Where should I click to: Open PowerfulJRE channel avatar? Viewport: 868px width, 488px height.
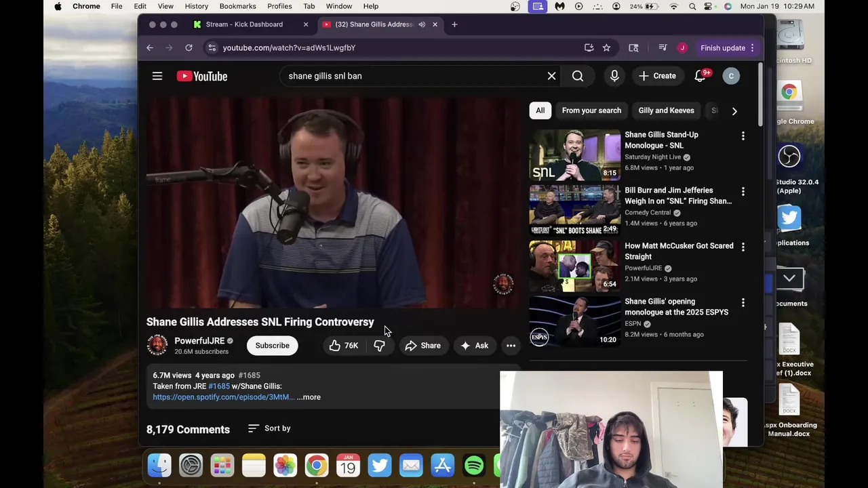[x=157, y=345]
